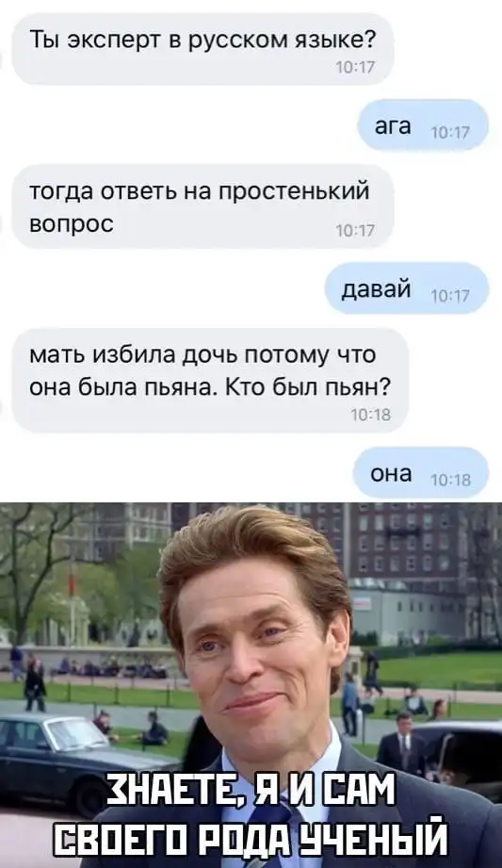Tap the 'она' reply bubble

pyautogui.click(x=421, y=473)
